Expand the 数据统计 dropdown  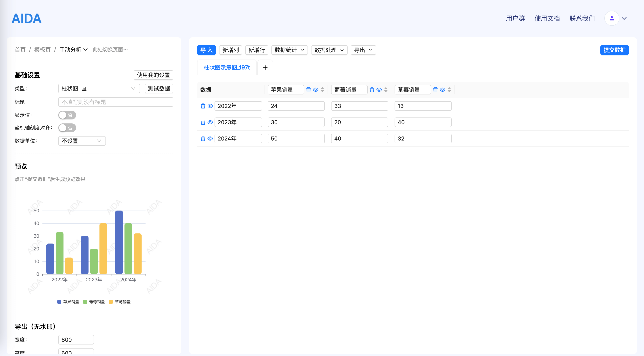[x=289, y=50]
